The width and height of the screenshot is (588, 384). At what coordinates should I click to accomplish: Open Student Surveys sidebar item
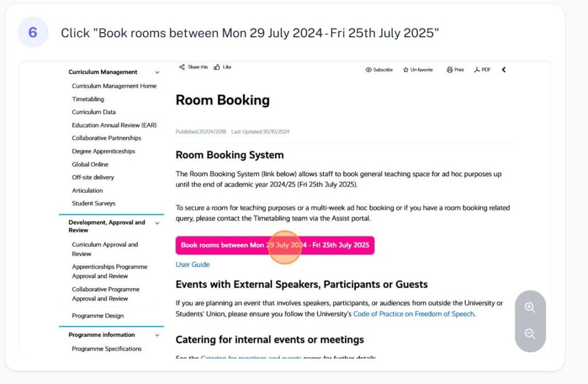pos(94,203)
